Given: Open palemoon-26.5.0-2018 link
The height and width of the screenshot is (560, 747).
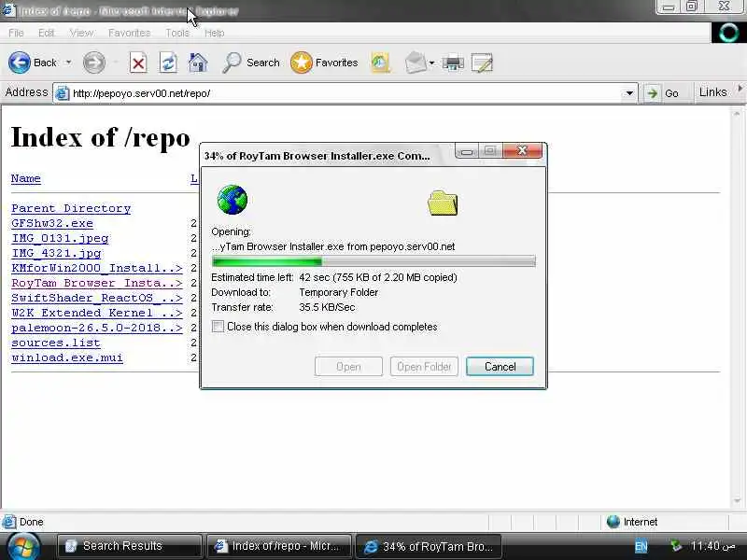Looking at the screenshot, I should [97, 328].
